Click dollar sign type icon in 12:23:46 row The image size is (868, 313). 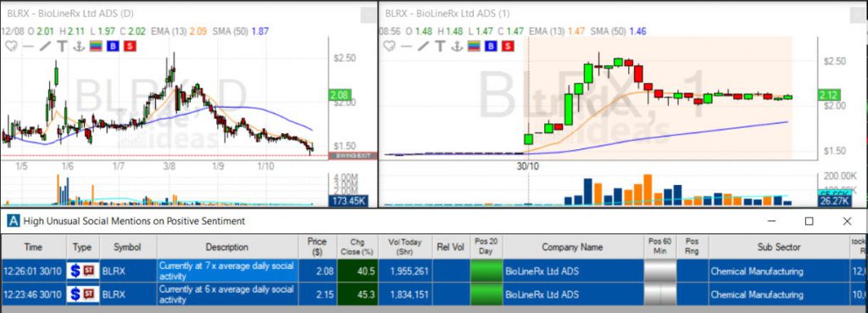pyautogui.click(x=75, y=294)
